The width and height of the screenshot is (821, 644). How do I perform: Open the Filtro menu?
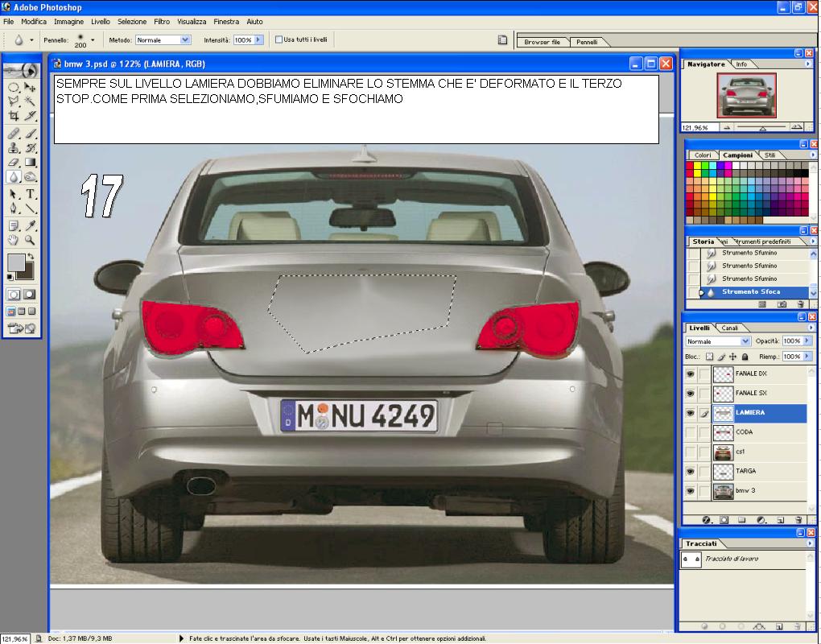point(162,22)
